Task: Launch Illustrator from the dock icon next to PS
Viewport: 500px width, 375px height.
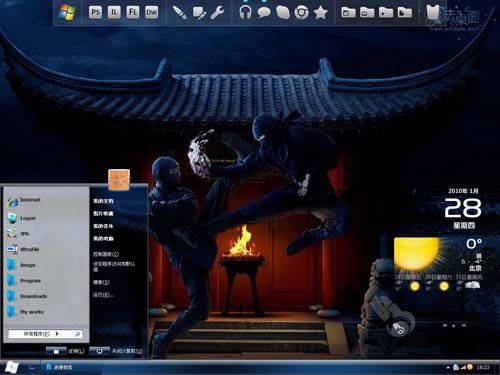Action: pos(114,13)
